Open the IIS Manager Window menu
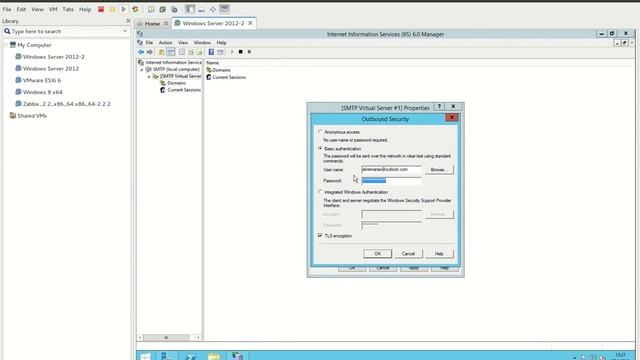Viewport: 640px width, 360px height. coord(202,42)
